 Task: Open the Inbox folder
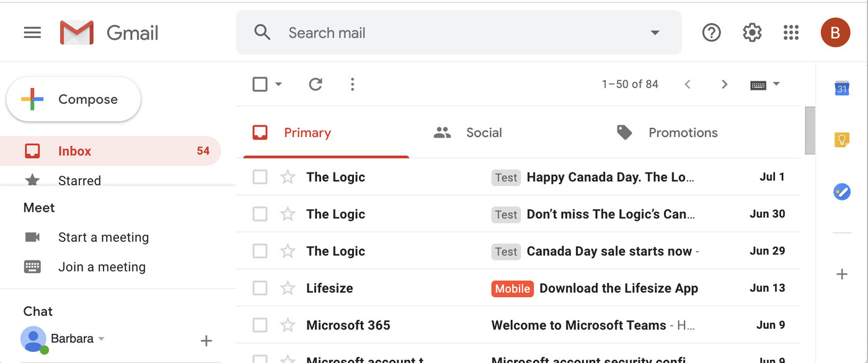click(110, 151)
